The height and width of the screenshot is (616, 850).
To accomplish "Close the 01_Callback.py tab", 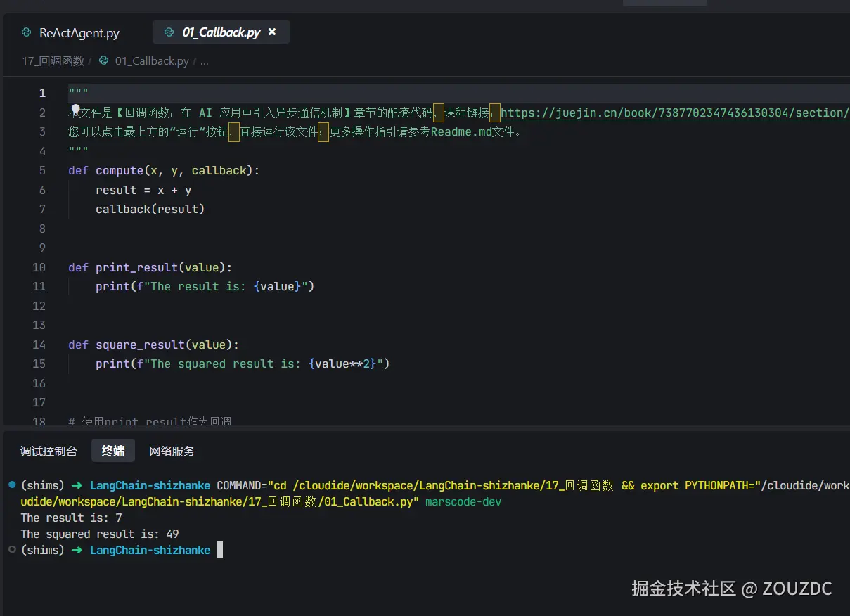I will pyautogui.click(x=272, y=32).
